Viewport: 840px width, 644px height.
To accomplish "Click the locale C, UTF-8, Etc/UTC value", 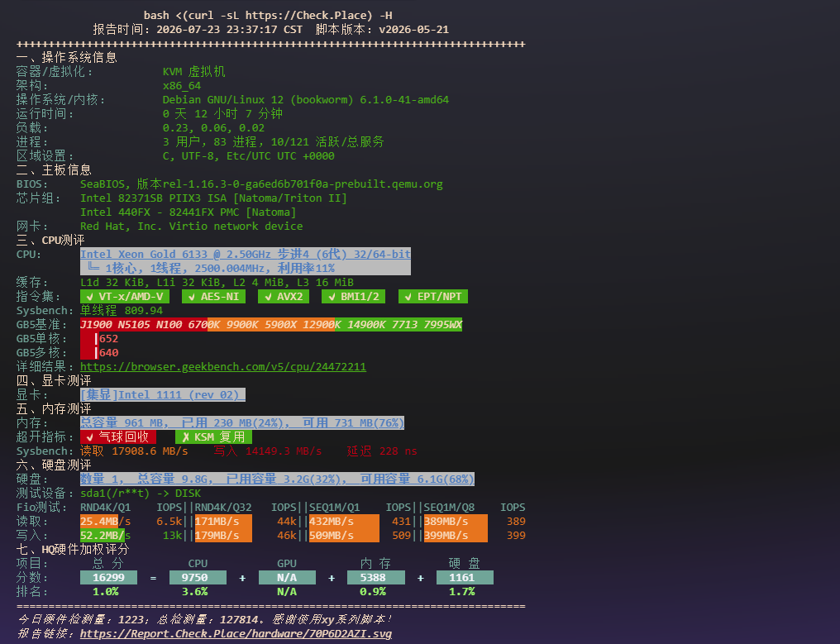I will (249, 156).
